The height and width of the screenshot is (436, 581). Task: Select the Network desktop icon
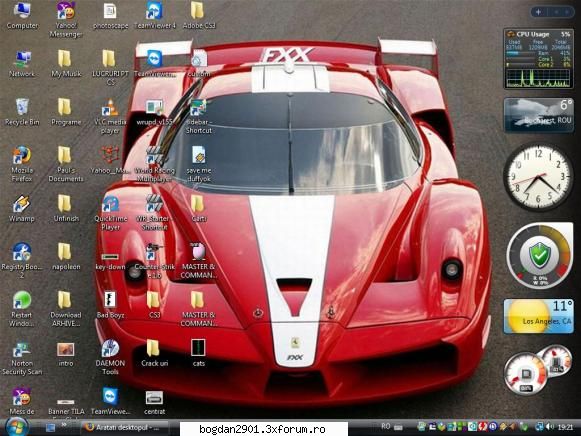pyautogui.click(x=22, y=64)
